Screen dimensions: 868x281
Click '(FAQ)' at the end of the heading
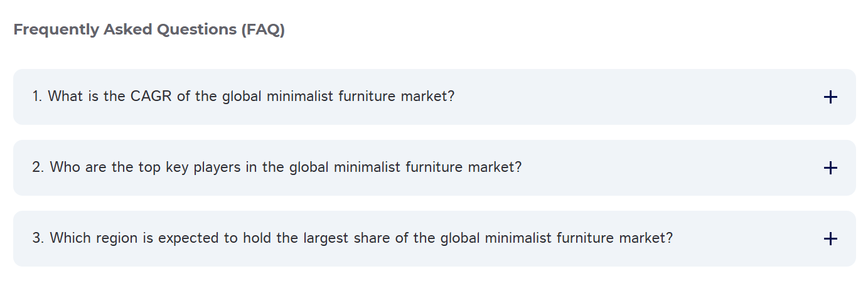point(262,29)
